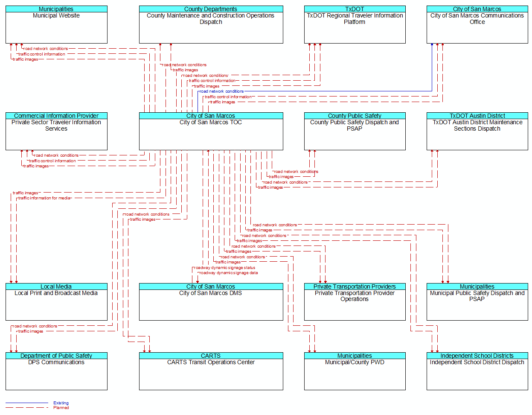Select the TxDOT Austin District header
Image resolution: width=532 pixels, height=415 pixels.
click(477, 116)
